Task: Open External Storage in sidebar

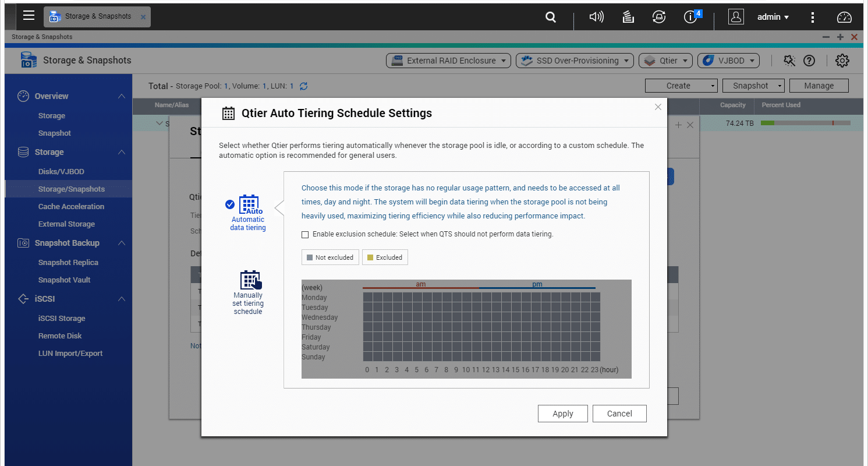Action: (x=66, y=224)
